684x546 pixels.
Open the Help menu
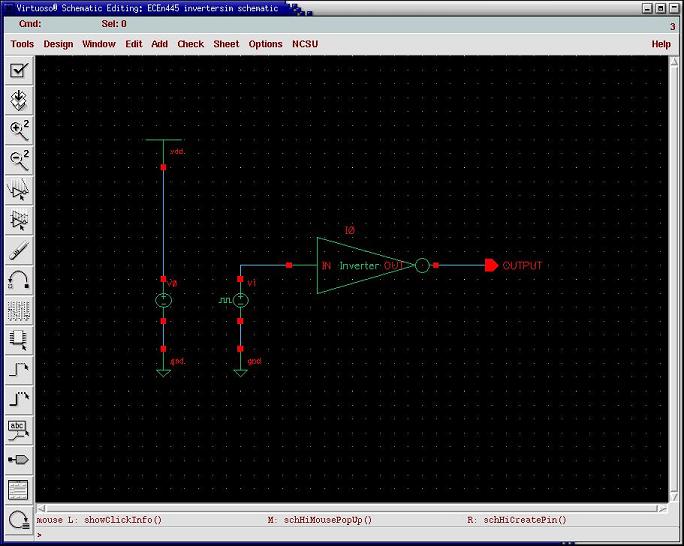coord(661,44)
